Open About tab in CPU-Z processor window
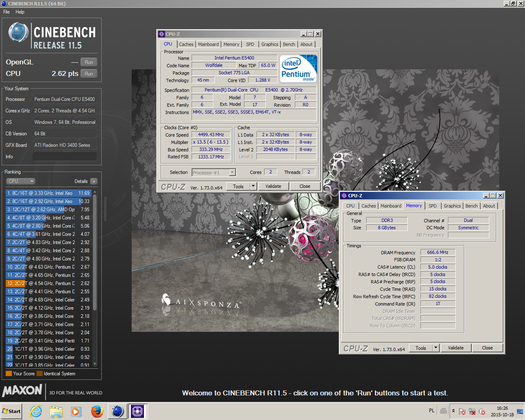The image size is (525, 420). 306,44
